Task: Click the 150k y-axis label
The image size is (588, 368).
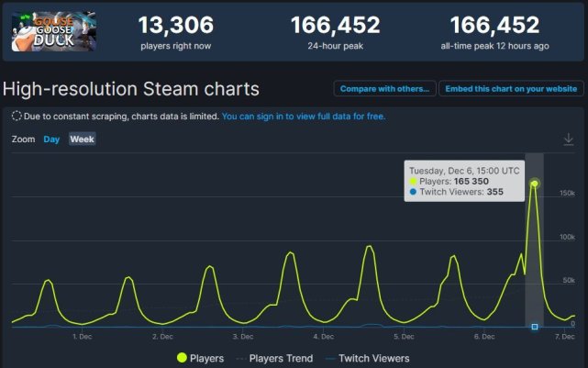Action: tap(567, 193)
